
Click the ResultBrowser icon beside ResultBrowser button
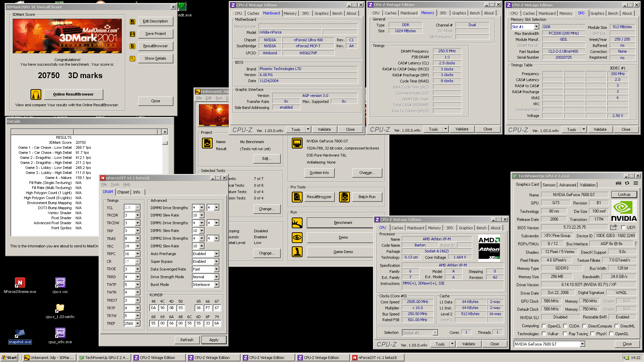point(132,46)
